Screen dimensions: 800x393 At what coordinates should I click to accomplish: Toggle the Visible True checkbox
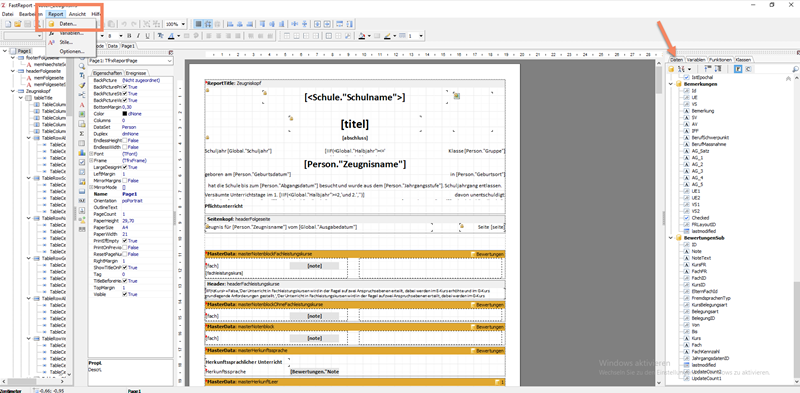coord(124,294)
